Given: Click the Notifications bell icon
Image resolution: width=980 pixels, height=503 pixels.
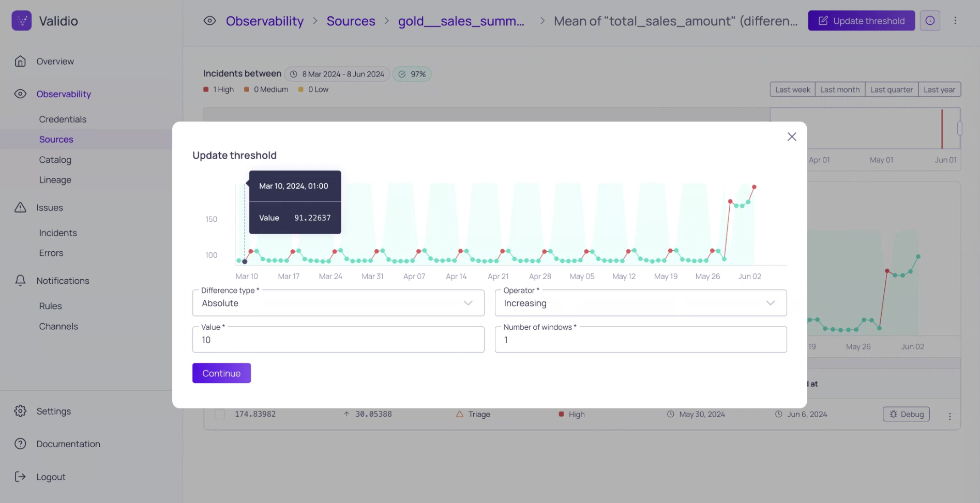Looking at the screenshot, I should tap(20, 281).
